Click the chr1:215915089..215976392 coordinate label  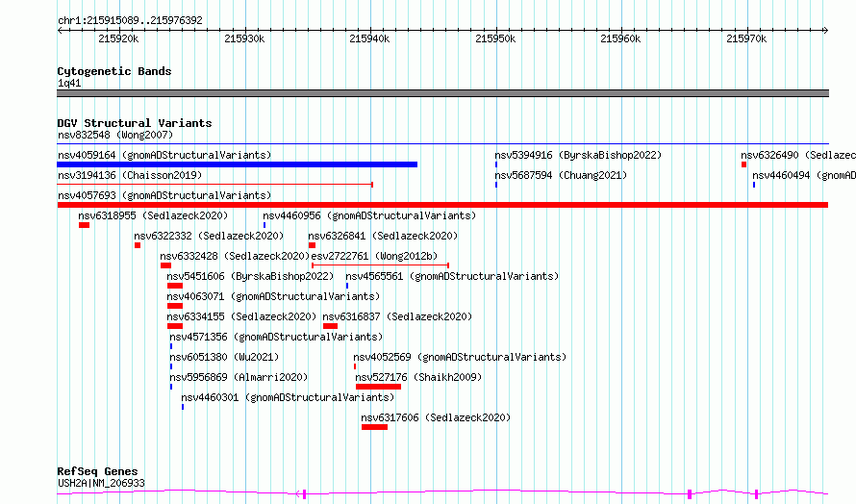tap(130, 20)
